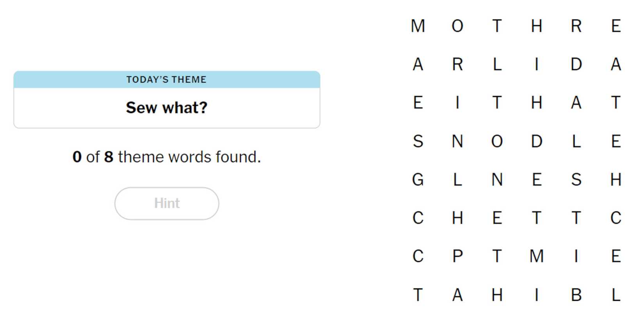Click the first letter A in row two
Image resolution: width=644 pixels, height=322 pixels.
(418, 65)
